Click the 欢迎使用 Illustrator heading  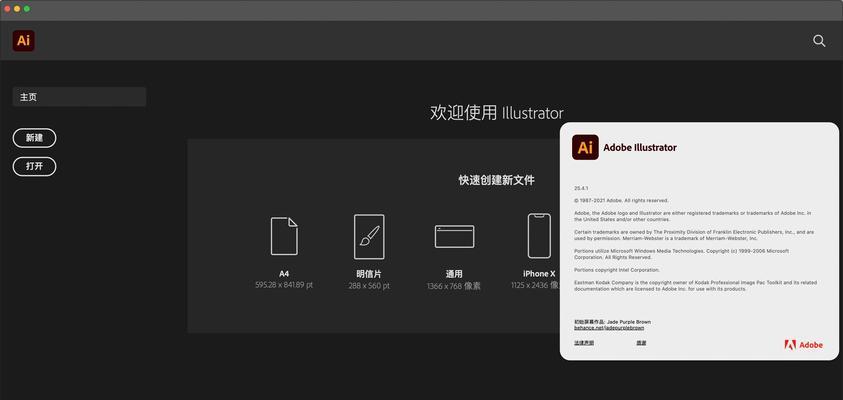tap(497, 113)
